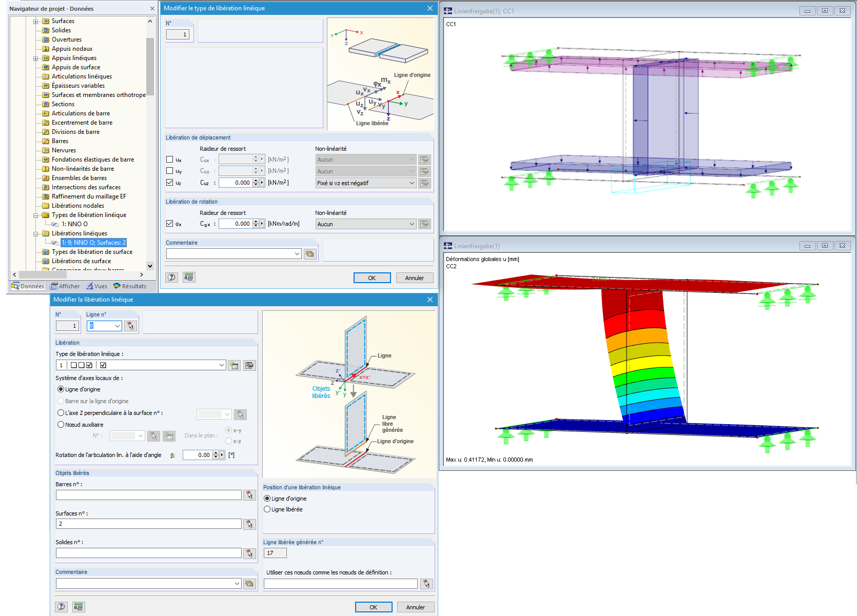
Task: Collapse Types de libération linéique tree node
Action: [36, 215]
